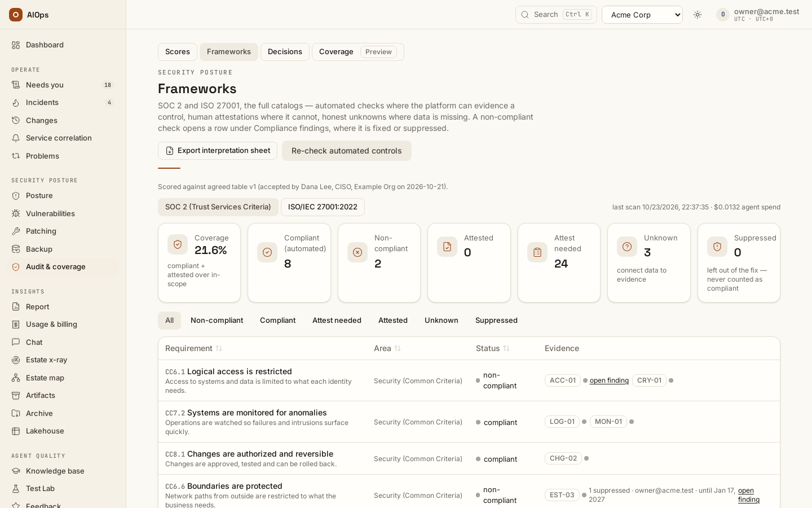Click the Service correlation bell icon
Image resolution: width=812 pixels, height=508 pixels.
(x=16, y=138)
